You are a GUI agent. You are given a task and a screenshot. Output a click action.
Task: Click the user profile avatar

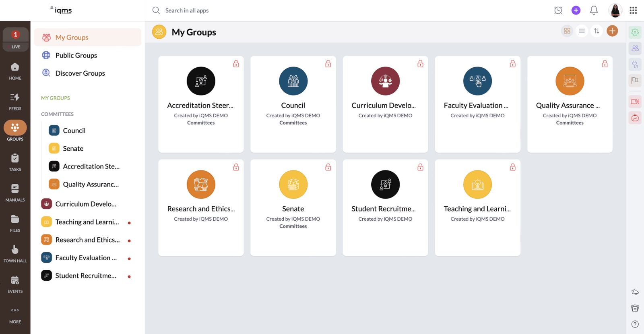615,10
